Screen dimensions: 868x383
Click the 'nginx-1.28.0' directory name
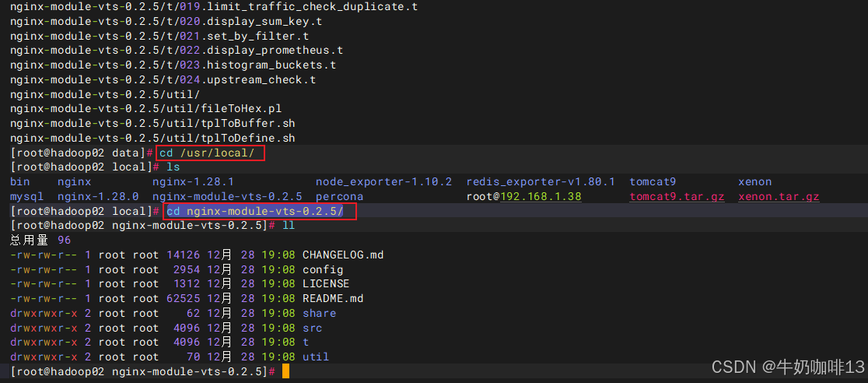pyautogui.click(x=98, y=196)
